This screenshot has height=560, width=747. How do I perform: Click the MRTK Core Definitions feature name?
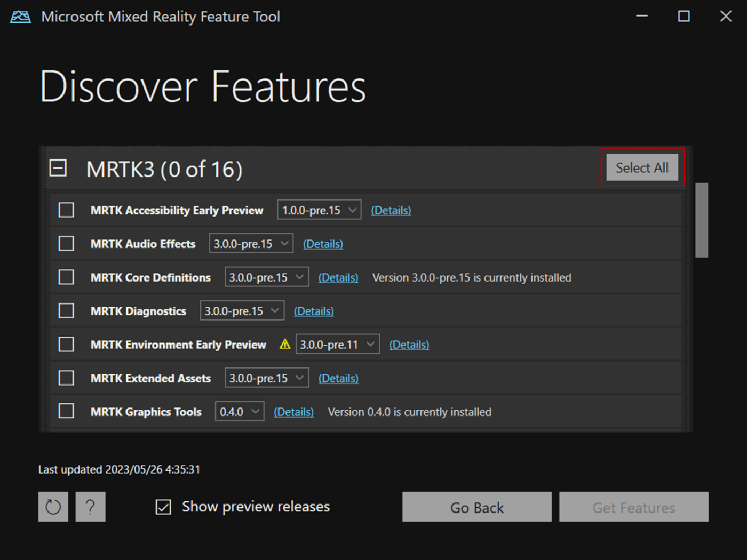coord(150,277)
